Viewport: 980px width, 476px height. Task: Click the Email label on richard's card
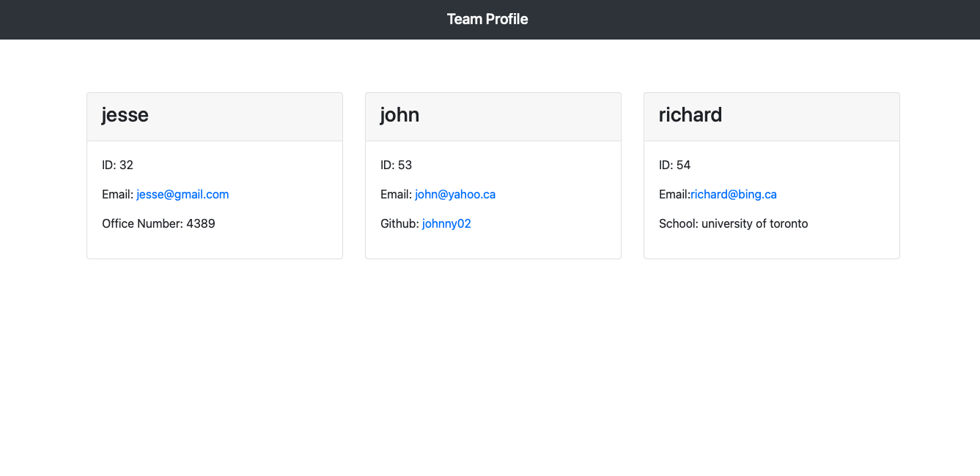pos(674,194)
